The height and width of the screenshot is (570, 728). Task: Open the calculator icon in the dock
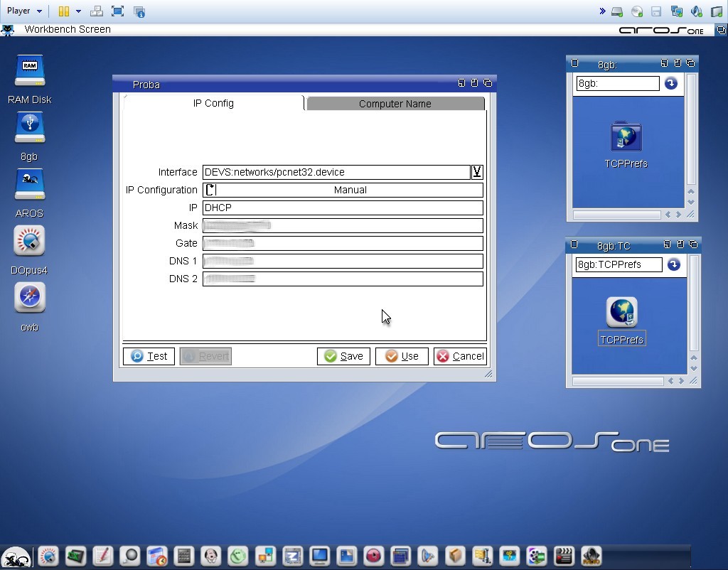(184, 556)
